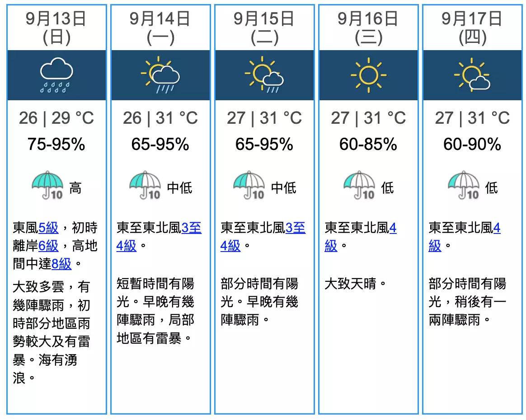Click the rain cloud icon for September 13
The image size is (526, 420).
[x=56, y=75]
